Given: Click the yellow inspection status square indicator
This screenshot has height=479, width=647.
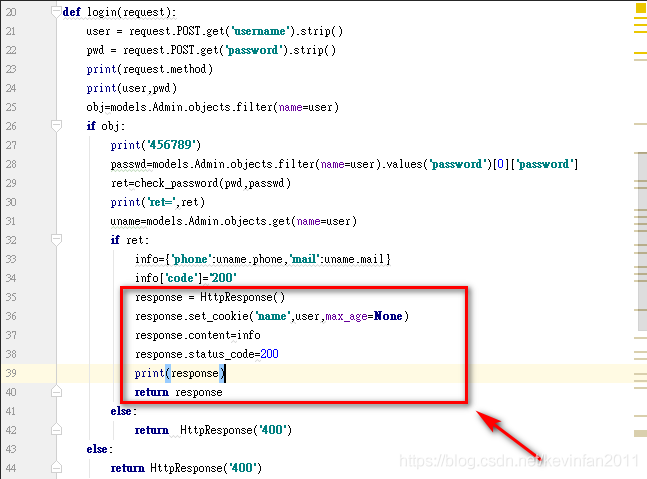Looking at the screenshot, I should (641, 9).
